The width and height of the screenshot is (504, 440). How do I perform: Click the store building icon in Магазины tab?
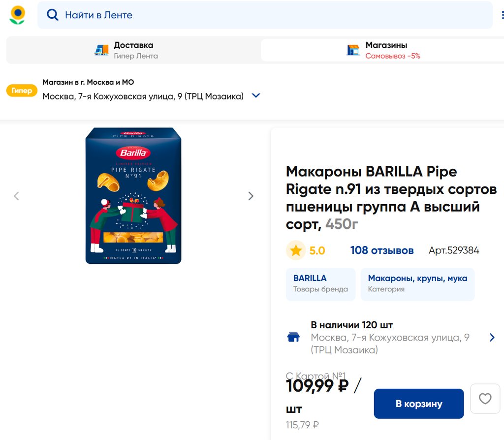[353, 50]
